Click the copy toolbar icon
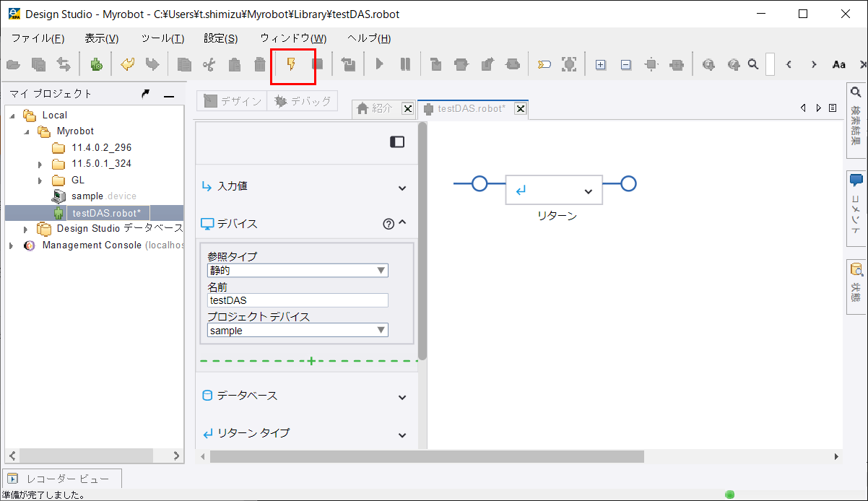 184,65
